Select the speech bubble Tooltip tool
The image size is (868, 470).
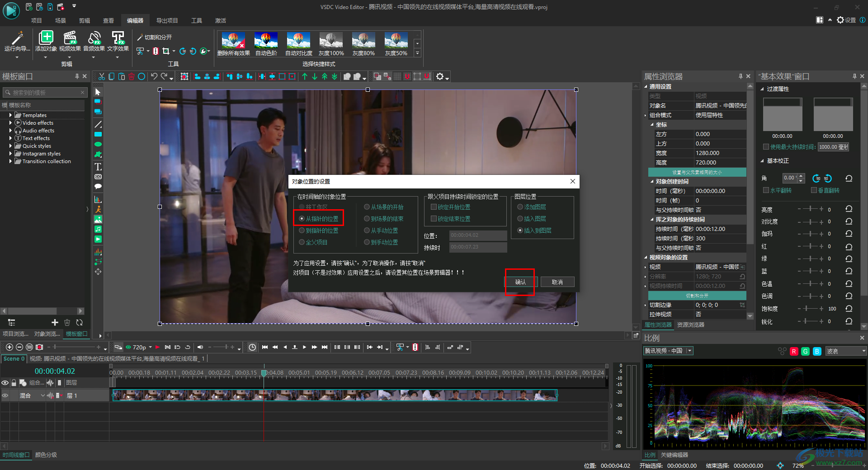pos(98,186)
